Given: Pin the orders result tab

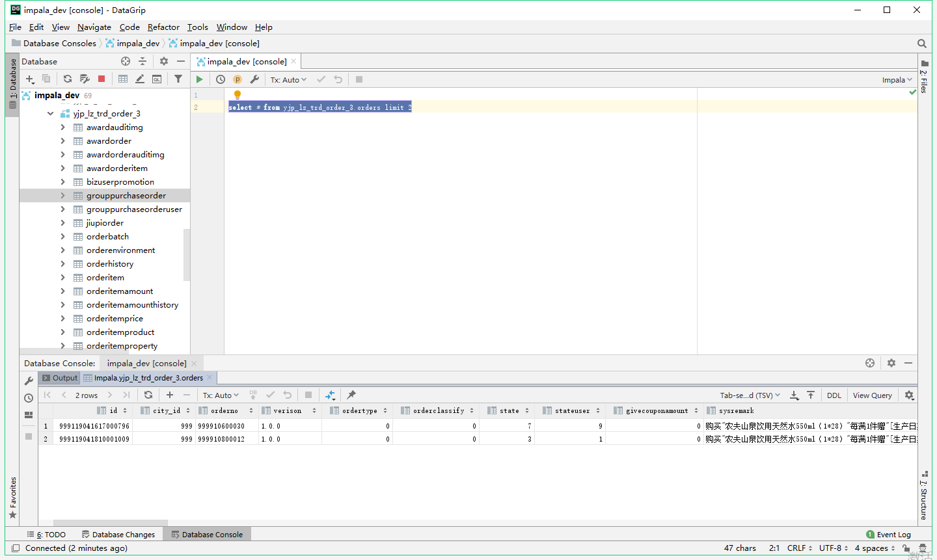Looking at the screenshot, I should 350,395.
